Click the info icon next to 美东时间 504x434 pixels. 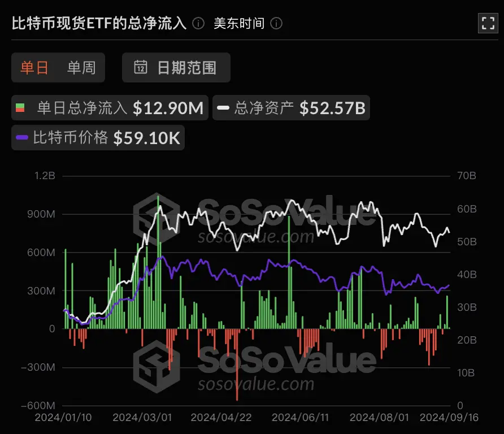[x=276, y=23]
